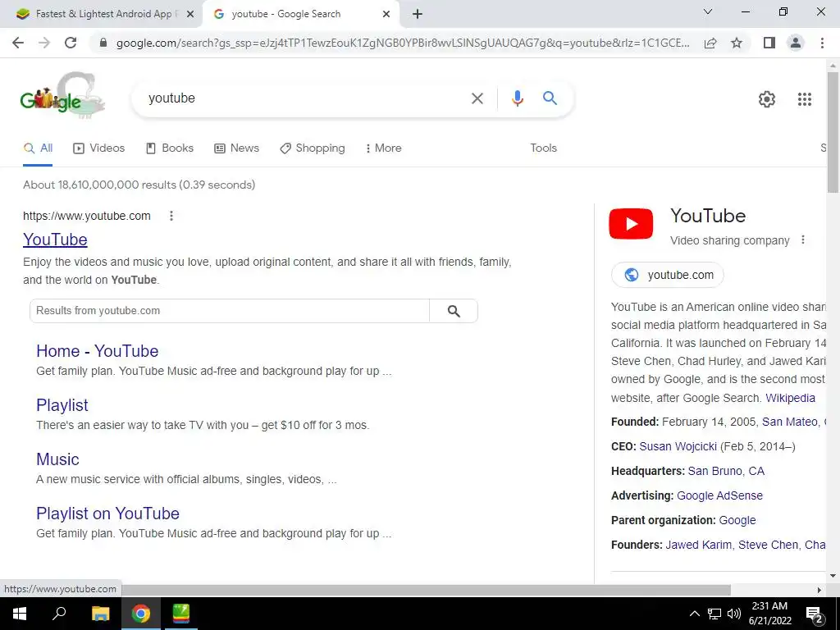Switch to the Videos search tab
The width and height of the screenshot is (840, 630).
(99, 148)
